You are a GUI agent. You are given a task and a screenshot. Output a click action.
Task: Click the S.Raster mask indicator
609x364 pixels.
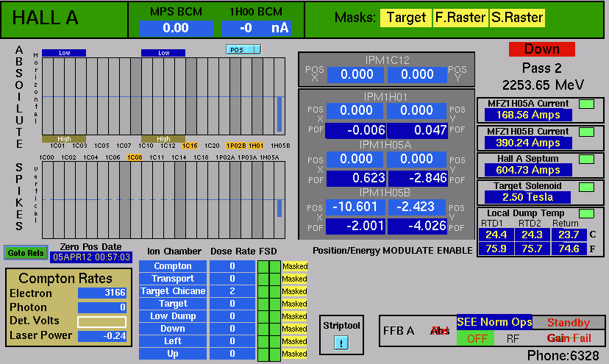pos(517,18)
